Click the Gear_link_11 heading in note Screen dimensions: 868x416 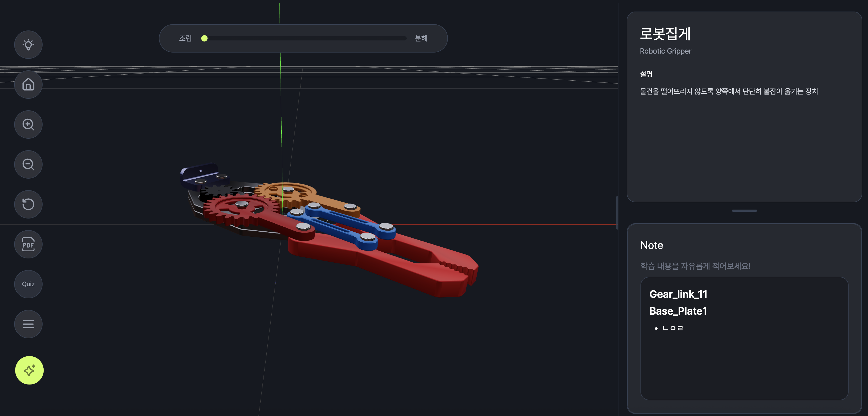coord(678,294)
